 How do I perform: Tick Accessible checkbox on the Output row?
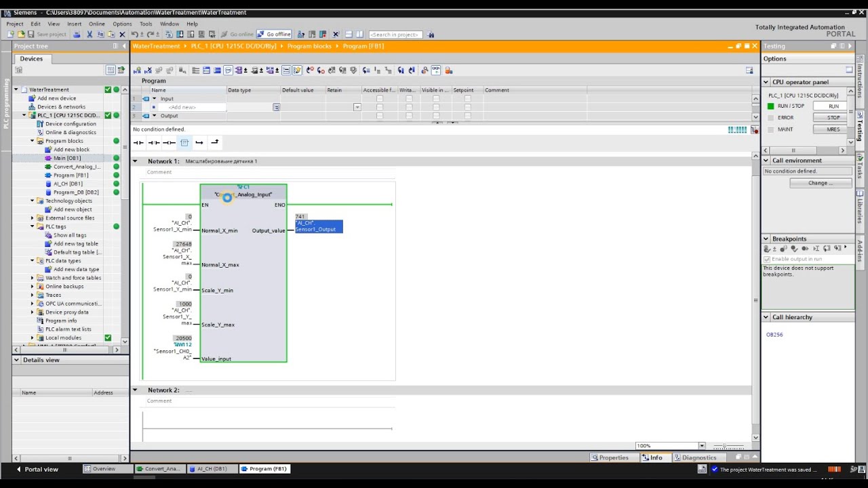[x=379, y=116]
